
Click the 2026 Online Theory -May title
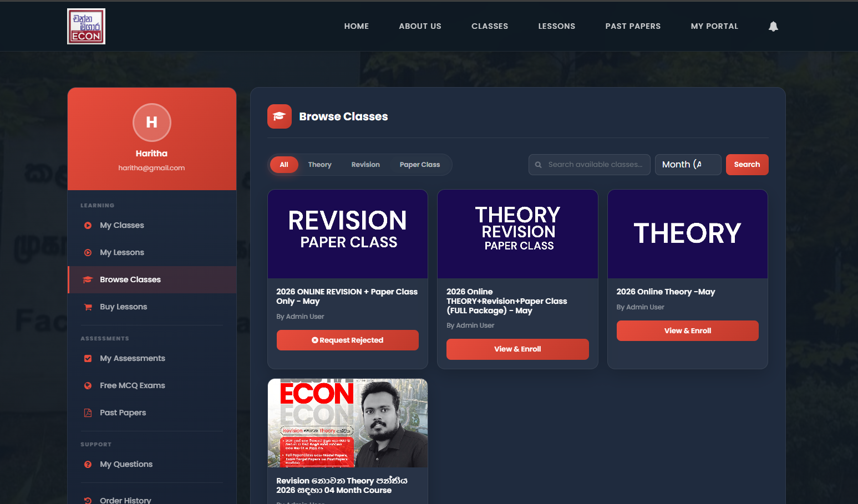pos(666,292)
